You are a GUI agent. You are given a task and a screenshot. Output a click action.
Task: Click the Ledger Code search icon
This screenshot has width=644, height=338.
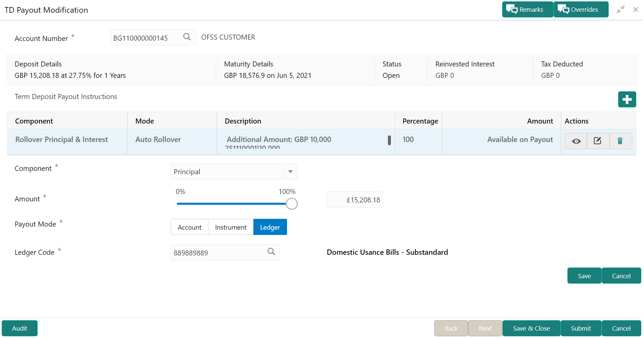(271, 251)
